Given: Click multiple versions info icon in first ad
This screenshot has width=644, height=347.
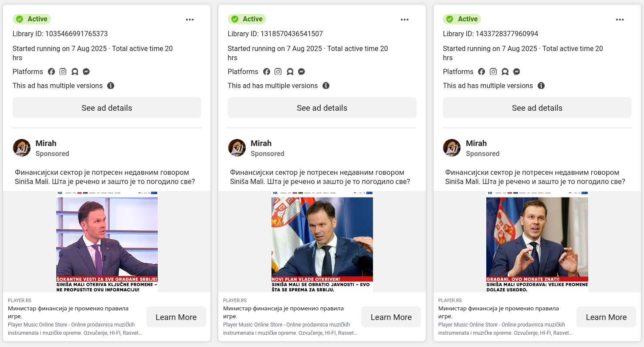Looking at the screenshot, I should (x=111, y=85).
